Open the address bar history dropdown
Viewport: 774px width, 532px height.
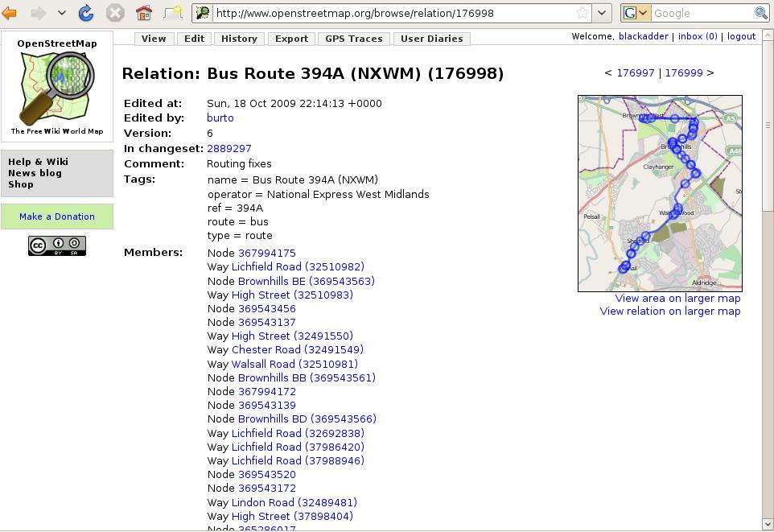tap(602, 13)
